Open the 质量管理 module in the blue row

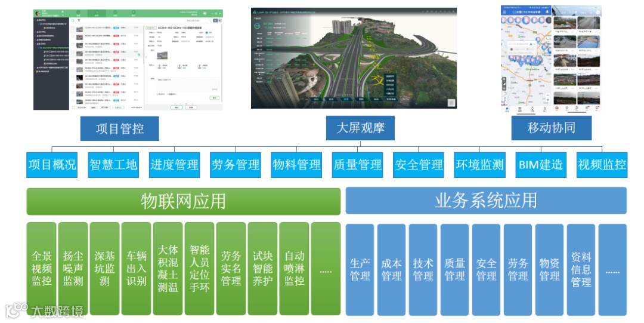(x=357, y=165)
